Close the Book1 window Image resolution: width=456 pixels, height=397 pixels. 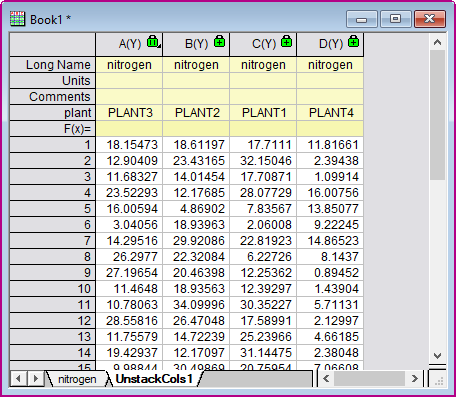[430, 19]
